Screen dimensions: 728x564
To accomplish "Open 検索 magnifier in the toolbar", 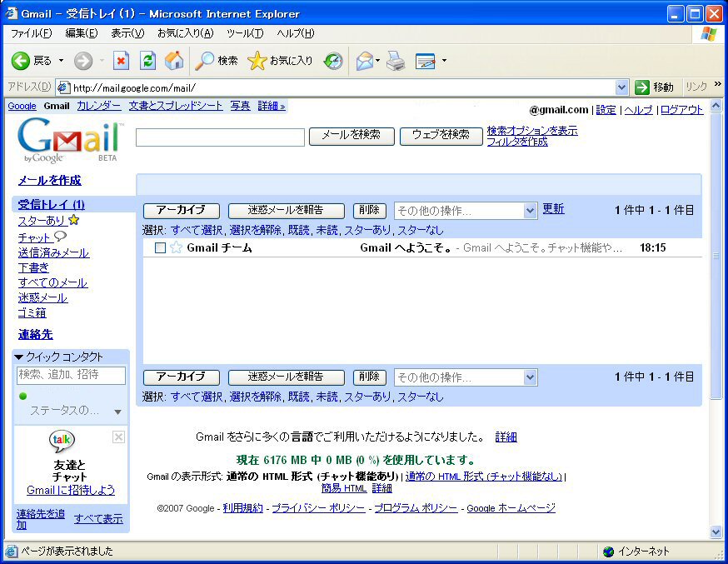I will click(x=204, y=61).
